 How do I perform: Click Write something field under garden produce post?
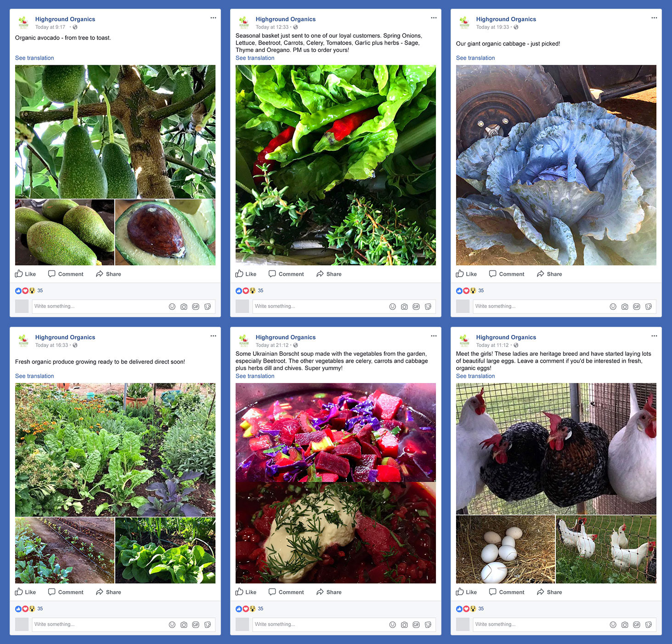[99, 624]
